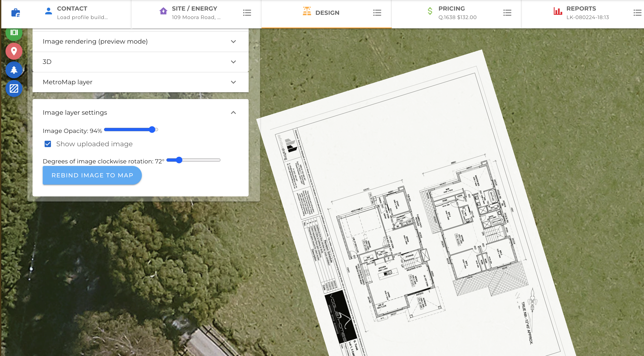Click the 'LK-080224-18:13' report text

588,17
